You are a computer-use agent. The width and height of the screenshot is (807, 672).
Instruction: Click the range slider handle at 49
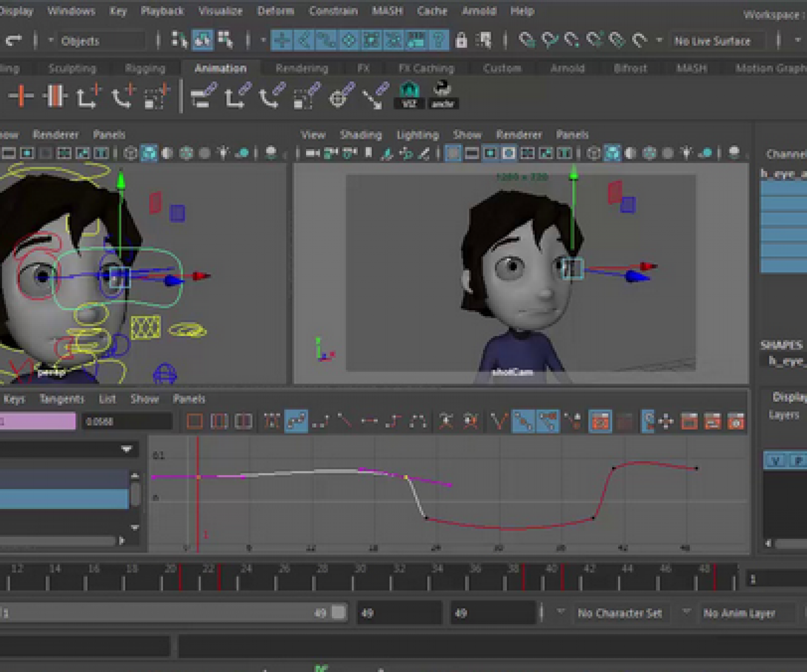pos(338,612)
